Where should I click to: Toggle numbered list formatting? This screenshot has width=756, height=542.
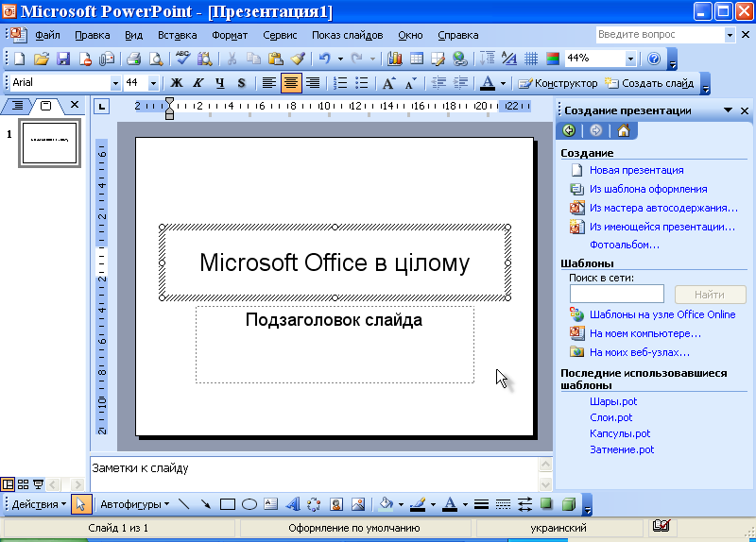tap(340, 83)
